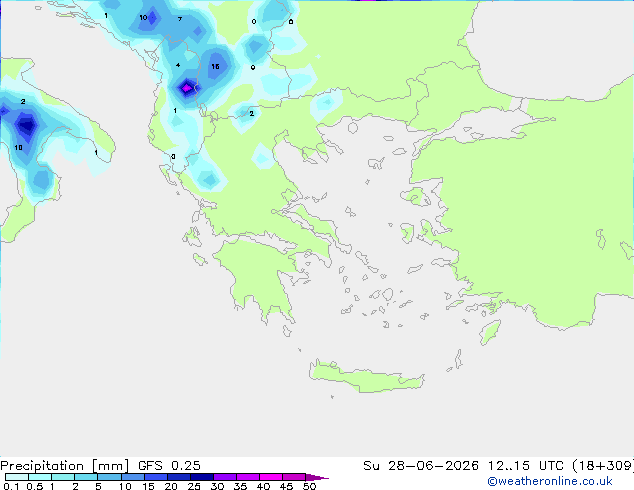Click the '4' precipitation value on the map
Viewport: 634px width, 490px height.
[178, 65]
